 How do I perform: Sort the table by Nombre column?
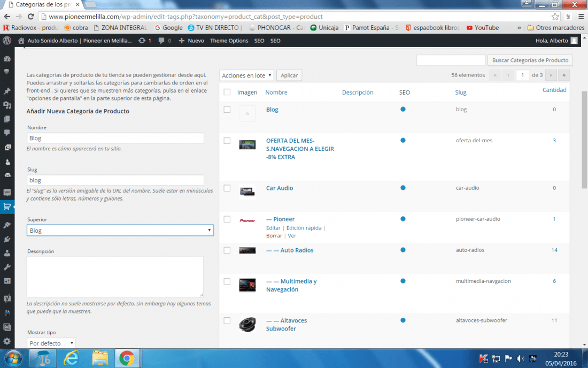(x=276, y=93)
